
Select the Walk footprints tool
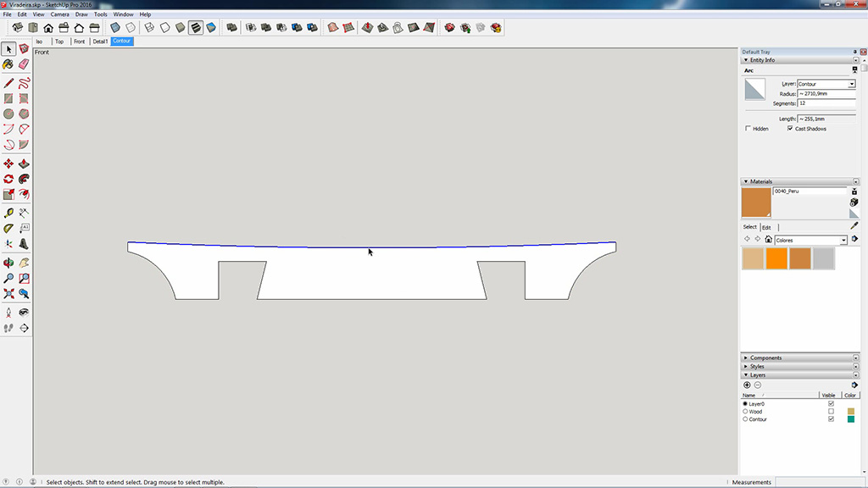[x=8, y=328]
